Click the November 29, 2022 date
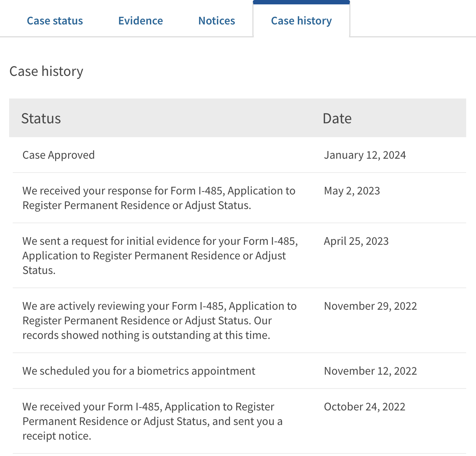The height and width of the screenshot is (456, 476). (x=370, y=306)
